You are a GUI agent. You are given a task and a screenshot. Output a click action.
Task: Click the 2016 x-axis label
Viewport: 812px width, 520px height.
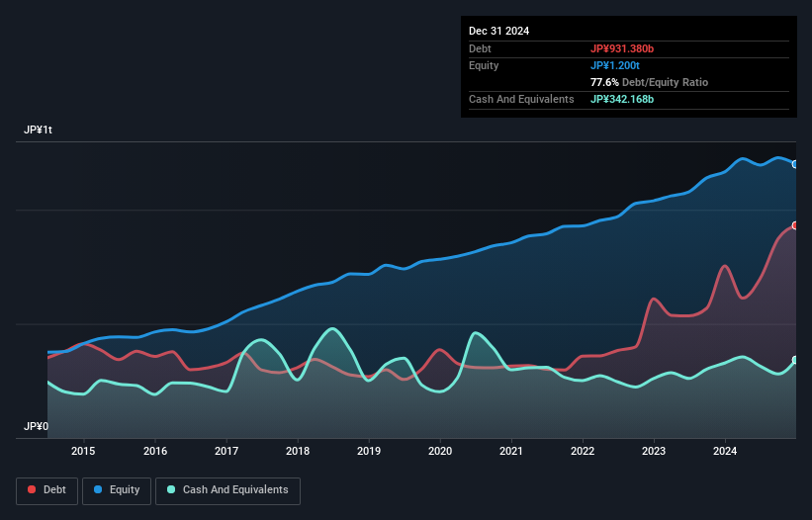(x=155, y=451)
